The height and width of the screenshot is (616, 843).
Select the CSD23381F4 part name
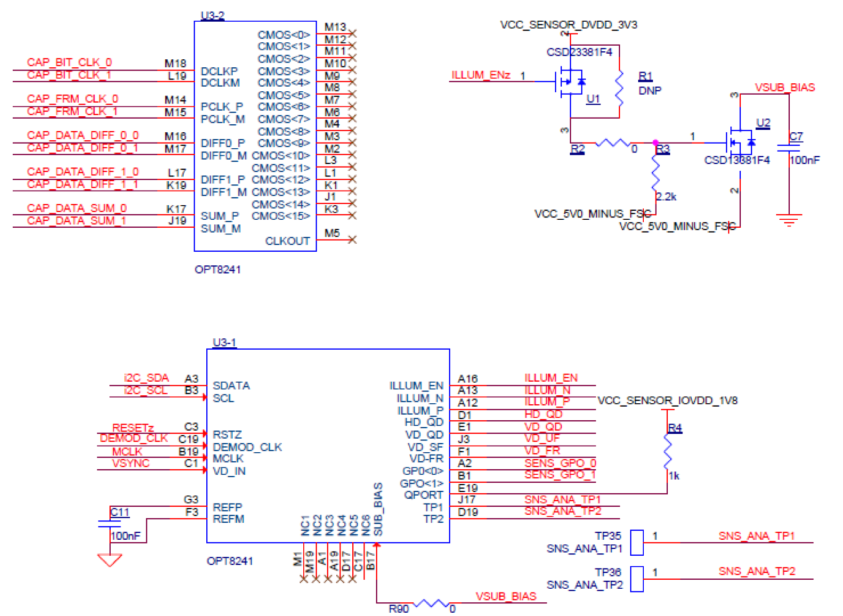click(x=579, y=52)
